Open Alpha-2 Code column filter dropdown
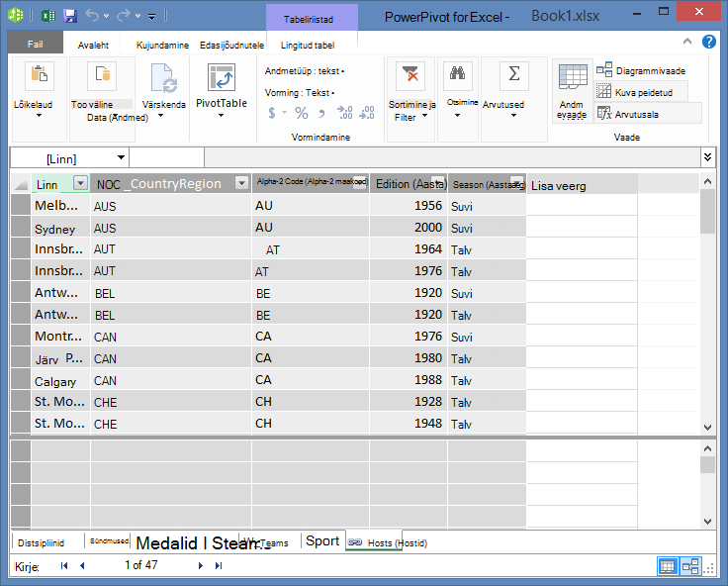Image resolution: width=728 pixels, height=586 pixels. point(360,182)
